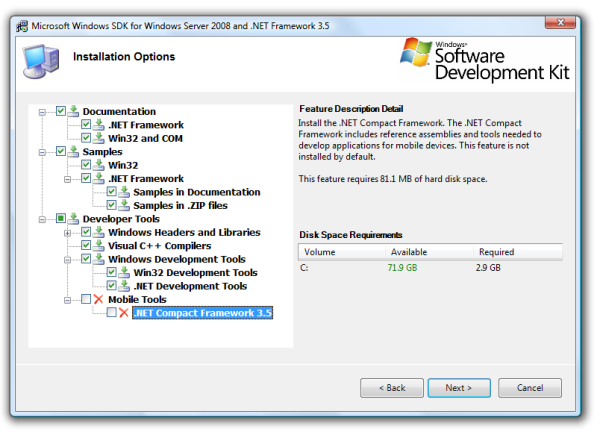The width and height of the screenshot is (600, 432).
Task: Click the red X icon beside Mobile Tools
Action: click(x=99, y=299)
